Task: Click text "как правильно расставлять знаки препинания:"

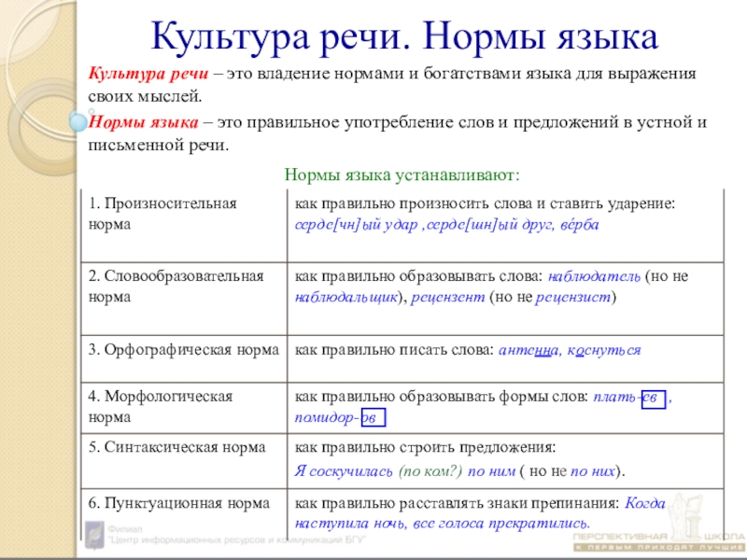Action: [x=457, y=503]
